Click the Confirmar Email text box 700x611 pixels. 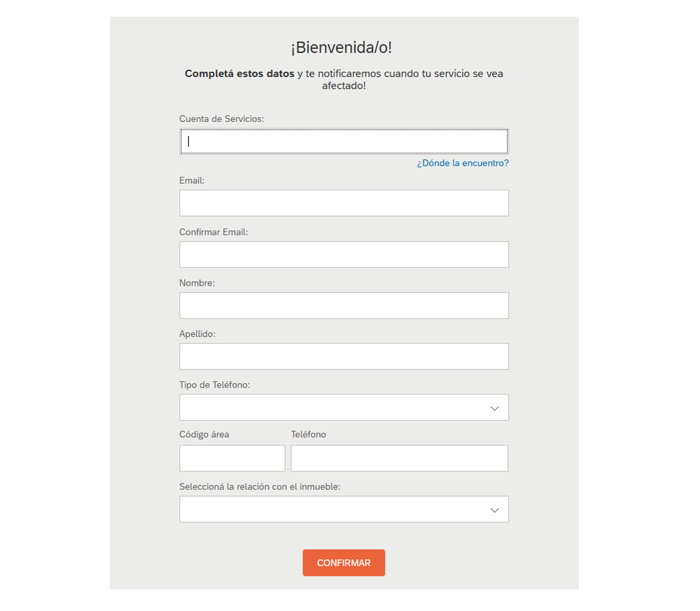click(x=344, y=254)
